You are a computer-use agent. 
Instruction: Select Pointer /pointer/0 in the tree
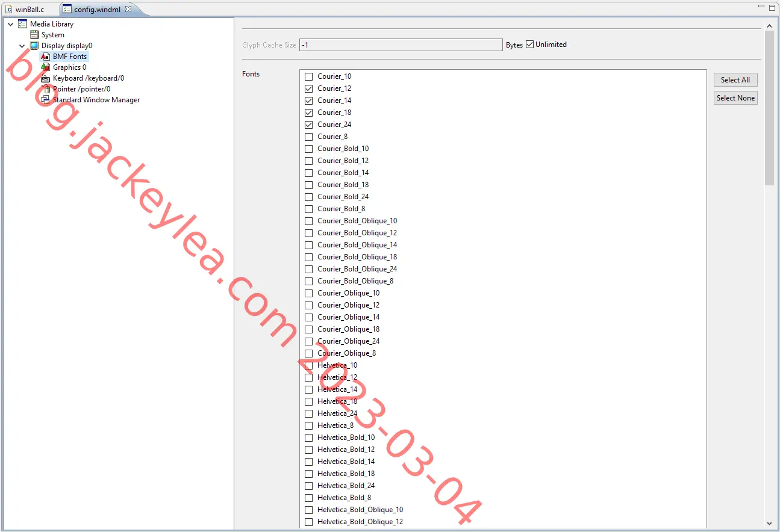pos(81,89)
